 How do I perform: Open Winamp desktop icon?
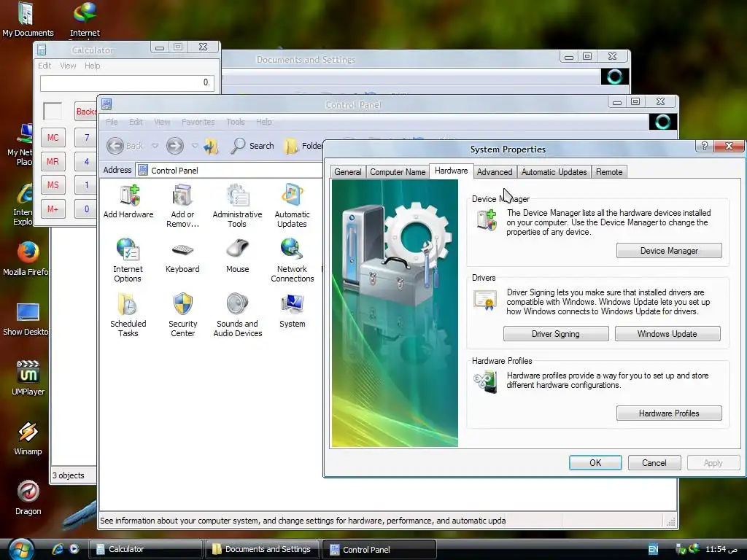(28, 438)
